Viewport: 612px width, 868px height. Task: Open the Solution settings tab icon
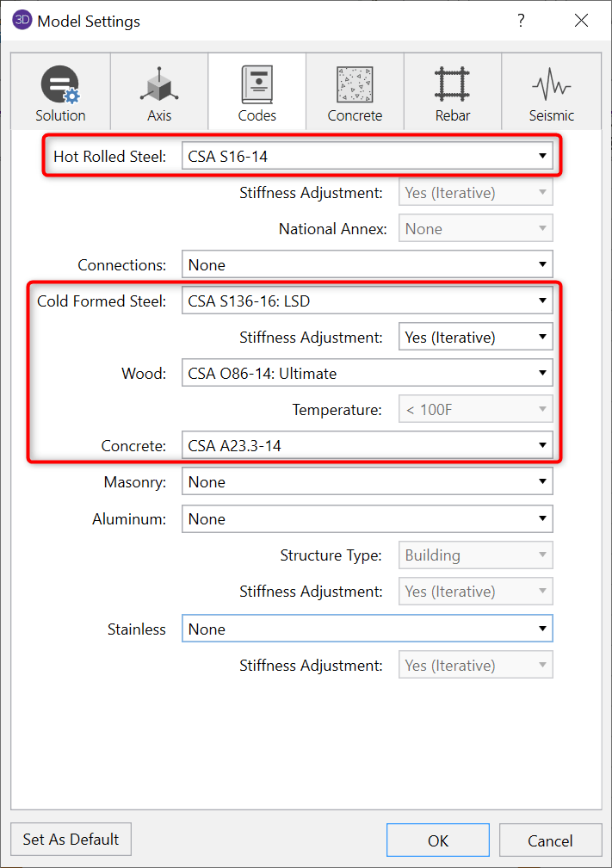(60, 86)
